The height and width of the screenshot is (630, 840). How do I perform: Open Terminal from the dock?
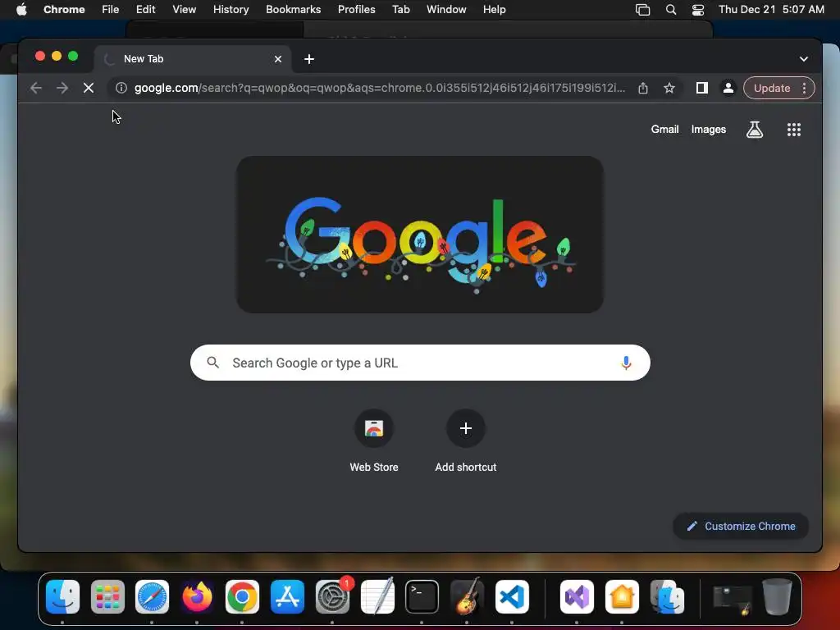coord(422,597)
